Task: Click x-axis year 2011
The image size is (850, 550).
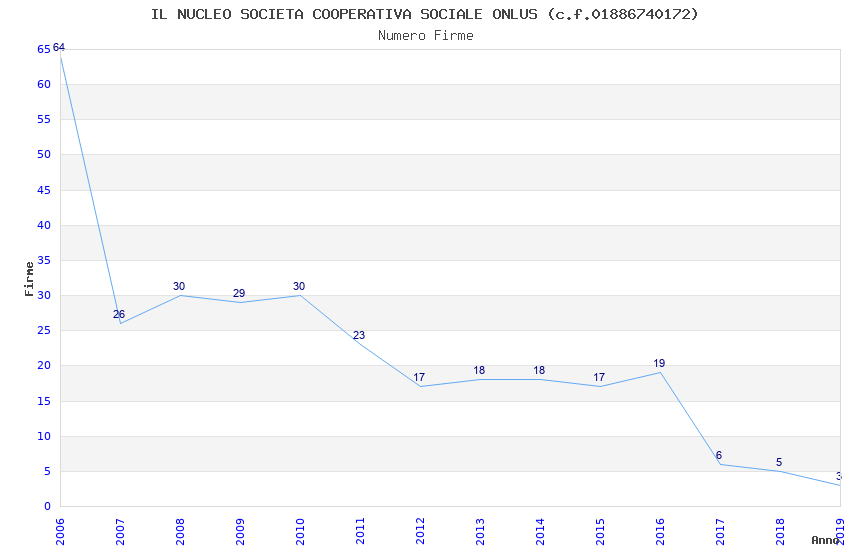Action: click(x=360, y=532)
